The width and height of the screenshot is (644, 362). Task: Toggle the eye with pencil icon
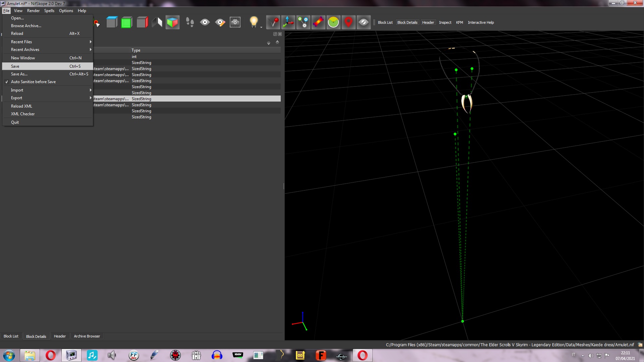(220, 22)
